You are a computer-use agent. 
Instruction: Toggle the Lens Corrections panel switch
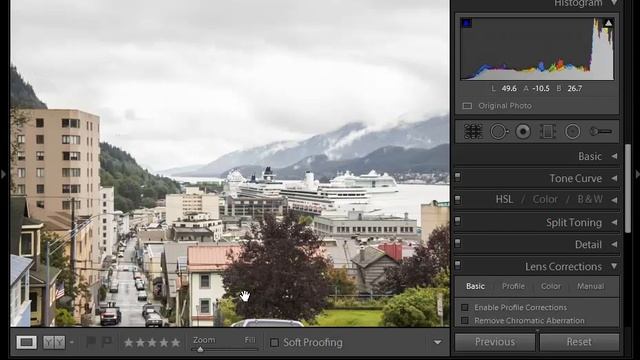[x=458, y=265]
